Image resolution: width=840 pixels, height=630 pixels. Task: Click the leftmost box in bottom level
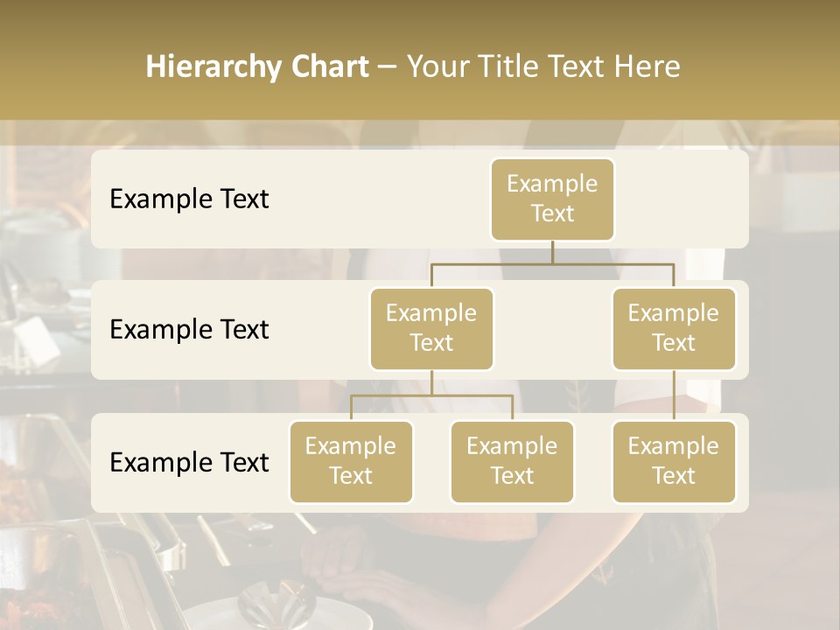point(351,462)
